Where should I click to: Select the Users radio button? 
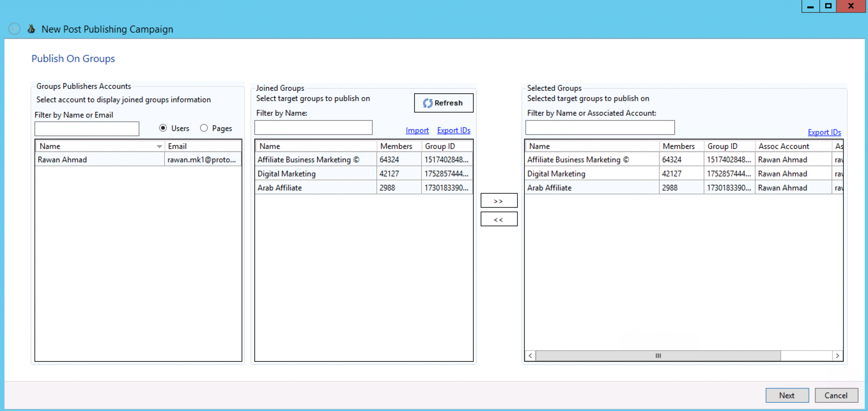click(x=163, y=128)
